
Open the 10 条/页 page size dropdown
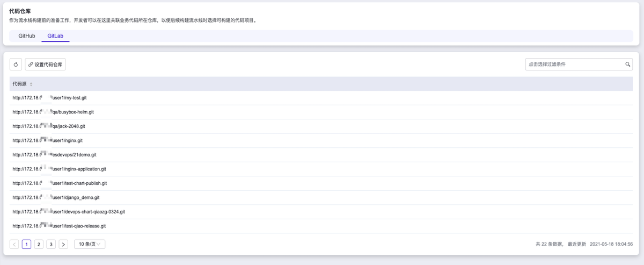coord(90,245)
